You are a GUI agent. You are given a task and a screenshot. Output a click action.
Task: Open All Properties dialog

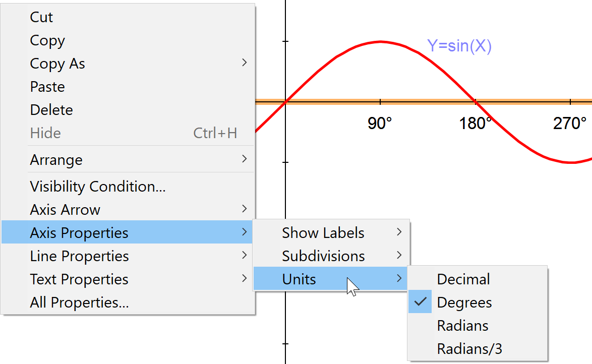pyautogui.click(x=79, y=302)
